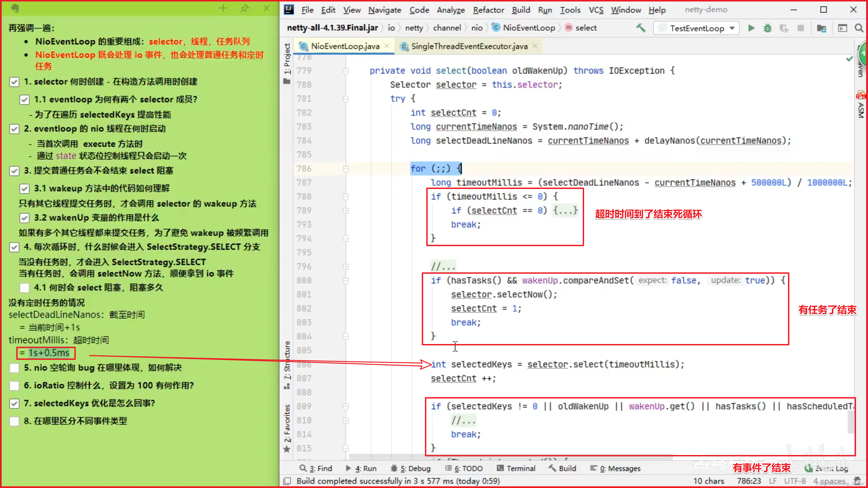Open the Run tool window
868x488 pixels.
click(361, 468)
